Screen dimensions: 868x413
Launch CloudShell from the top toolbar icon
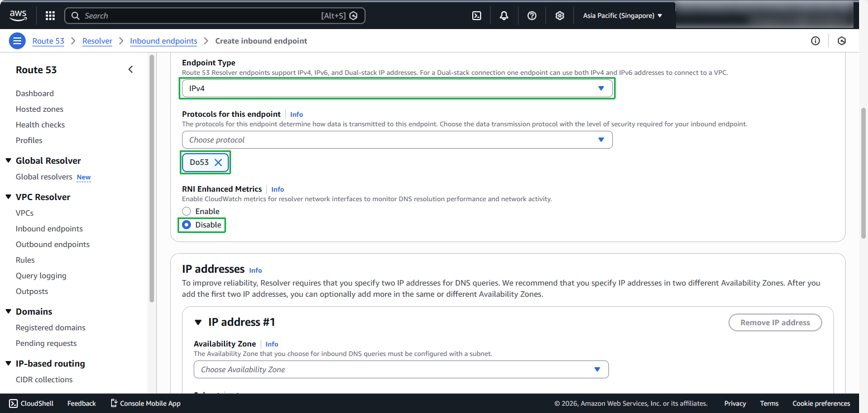click(x=477, y=16)
